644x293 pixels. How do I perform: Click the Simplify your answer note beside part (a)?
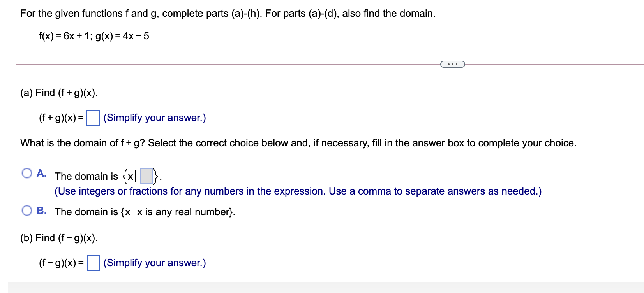coord(155,118)
